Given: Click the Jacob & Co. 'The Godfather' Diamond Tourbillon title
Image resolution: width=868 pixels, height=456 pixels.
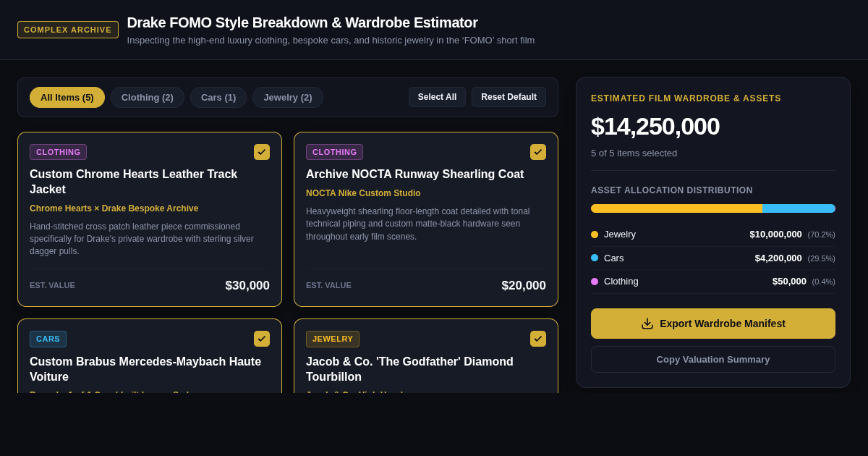Looking at the screenshot, I should coord(409,369).
